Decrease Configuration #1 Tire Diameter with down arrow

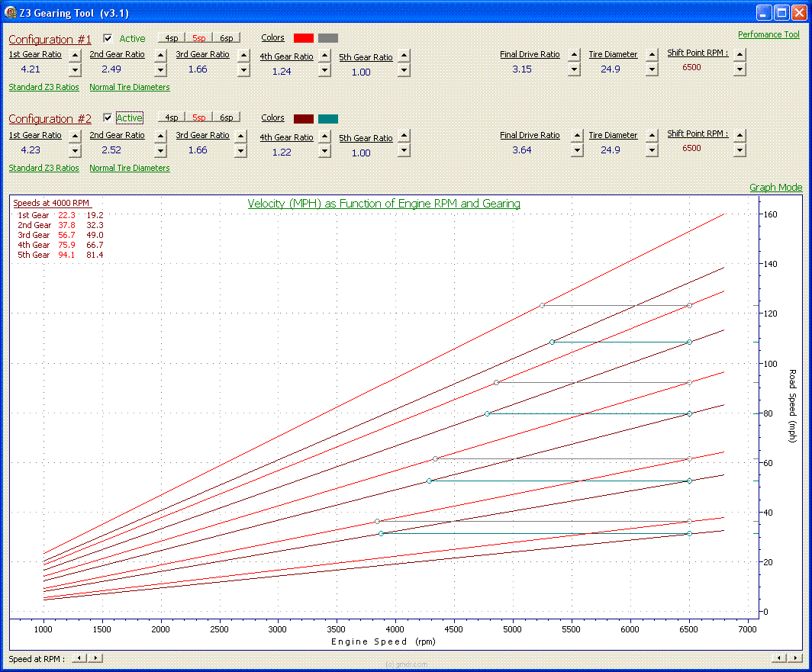coord(652,69)
